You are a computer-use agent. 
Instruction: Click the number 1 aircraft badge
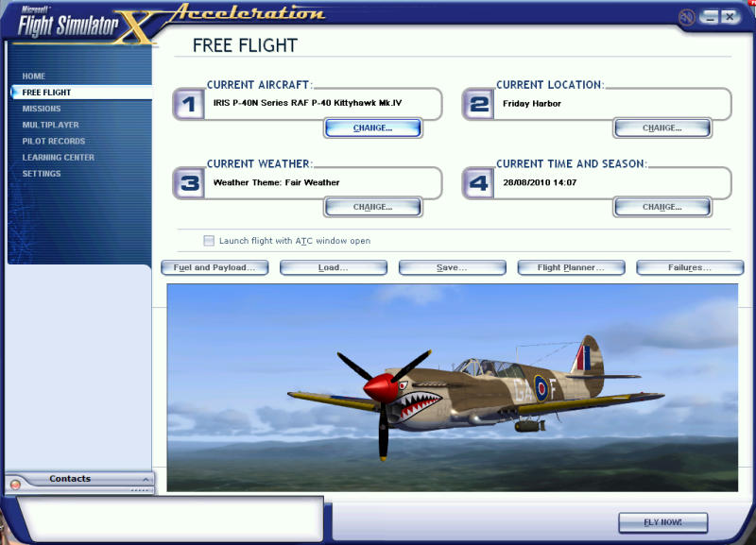pos(190,104)
